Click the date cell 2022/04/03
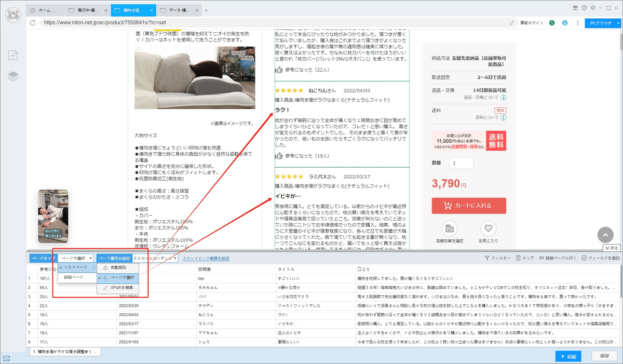 pos(156,315)
